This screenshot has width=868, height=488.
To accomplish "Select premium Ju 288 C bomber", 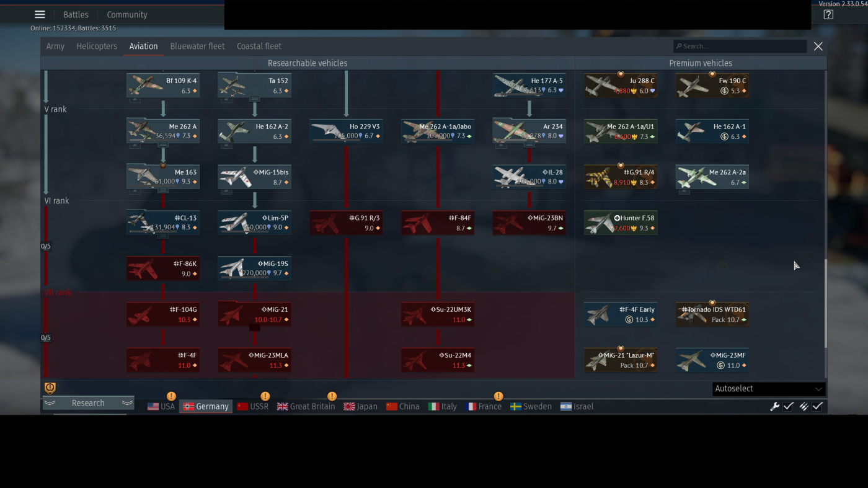I will (x=621, y=86).
